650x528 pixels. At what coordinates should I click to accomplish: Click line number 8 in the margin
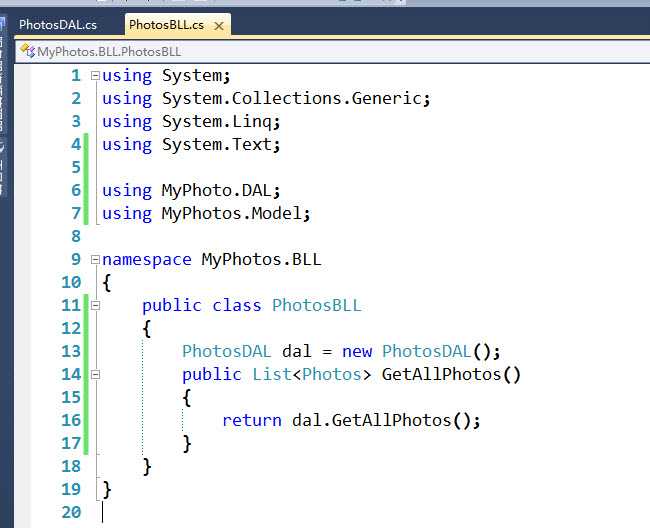click(x=76, y=237)
